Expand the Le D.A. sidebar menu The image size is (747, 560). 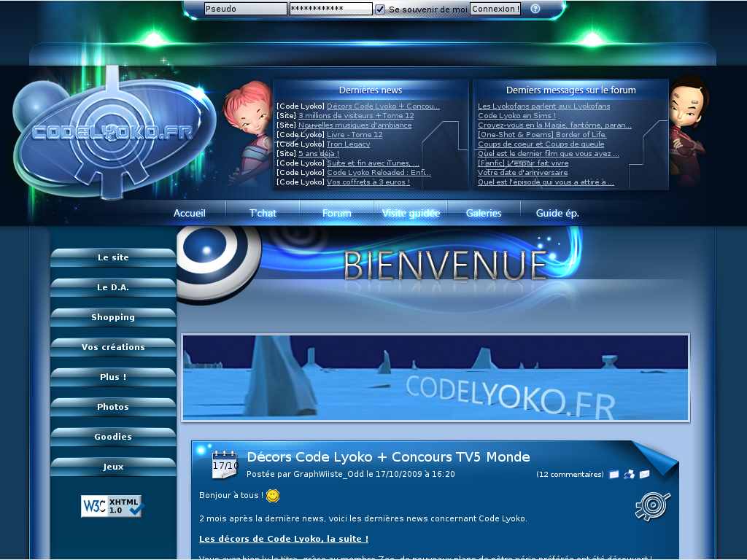113,287
